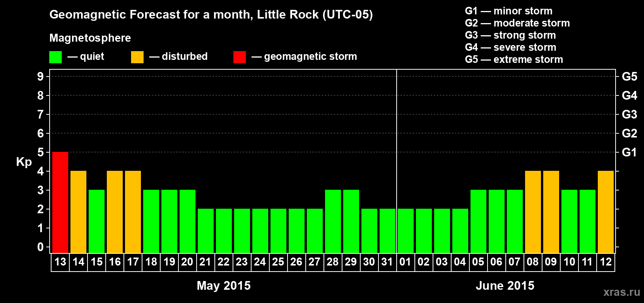This screenshot has width=644, height=303.
Task: Click the 'quiet' legend label
Action: point(92,57)
